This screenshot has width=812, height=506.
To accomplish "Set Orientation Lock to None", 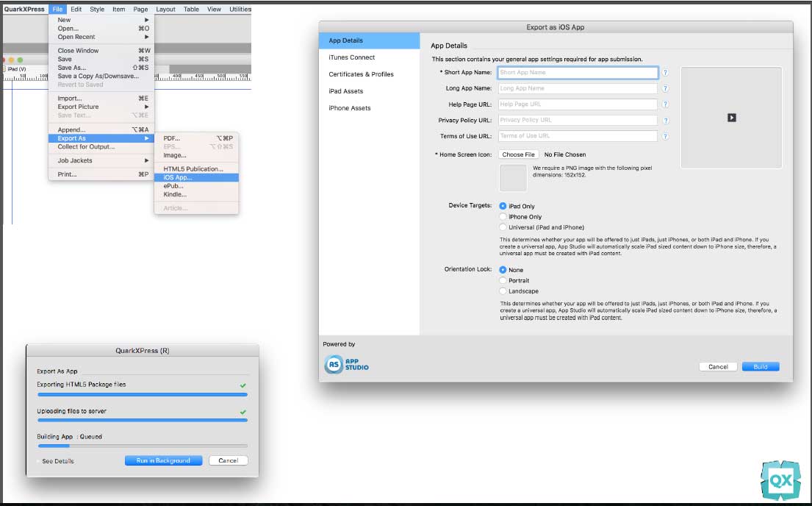I will (503, 270).
